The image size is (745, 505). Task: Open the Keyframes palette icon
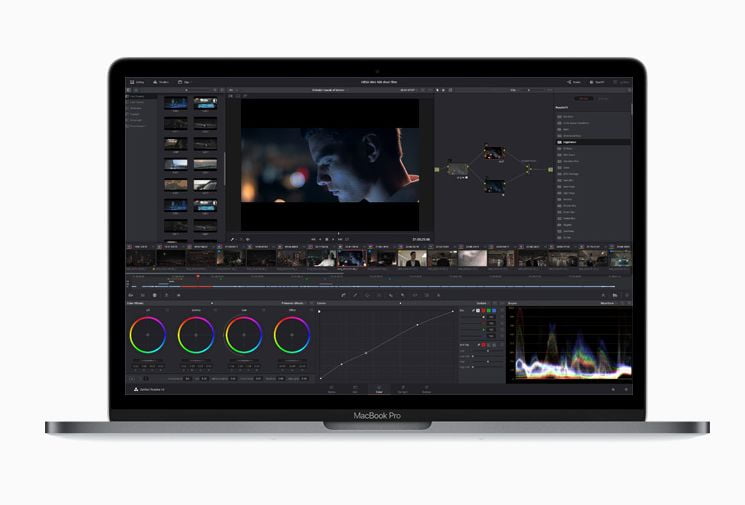(x=603, y=295)
